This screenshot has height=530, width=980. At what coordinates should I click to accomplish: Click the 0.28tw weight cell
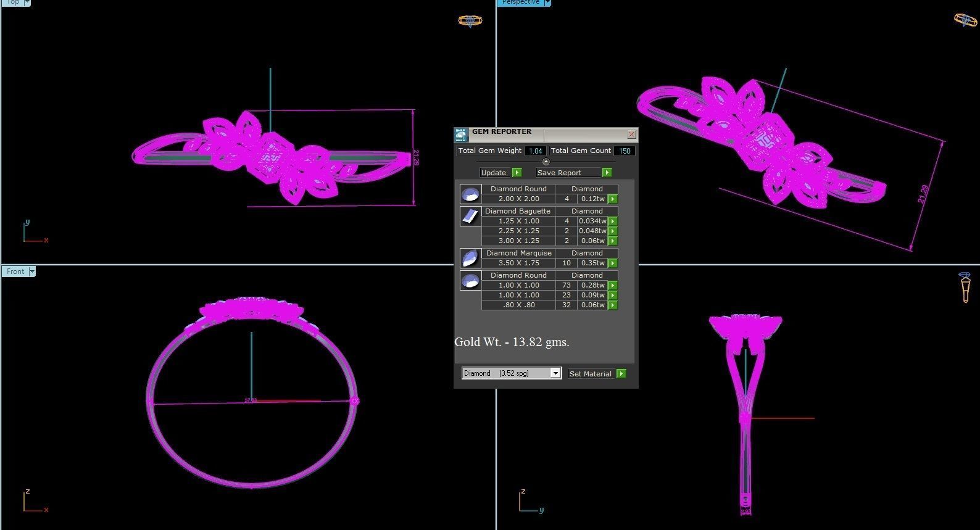[592, 285]
